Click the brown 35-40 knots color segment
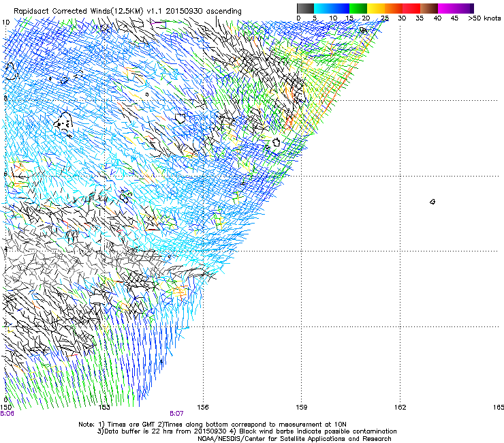The height and width of the screenshot is (443, 504). coord(429,8)
